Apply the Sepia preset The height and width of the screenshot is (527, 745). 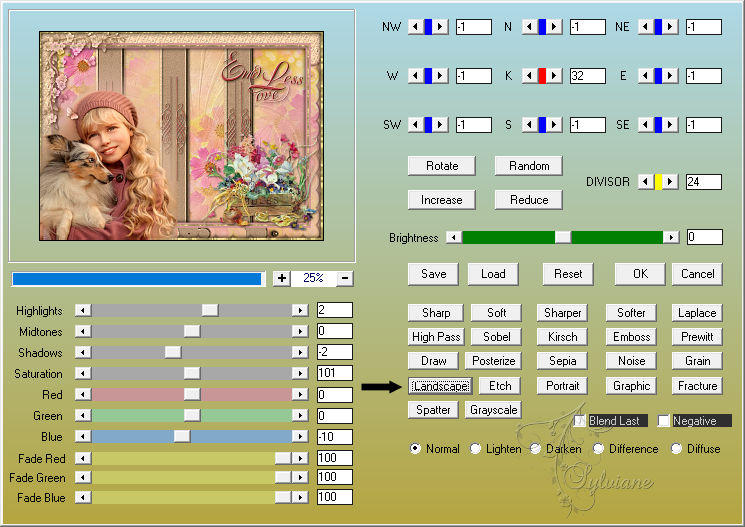click(563, 361)
